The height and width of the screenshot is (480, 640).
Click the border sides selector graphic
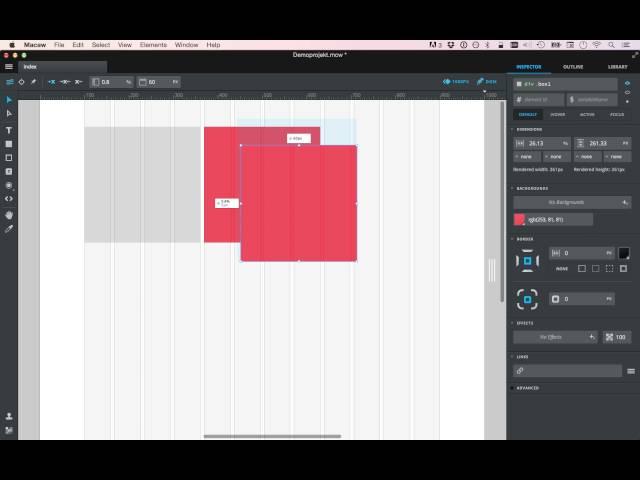(x=527, y=260)
